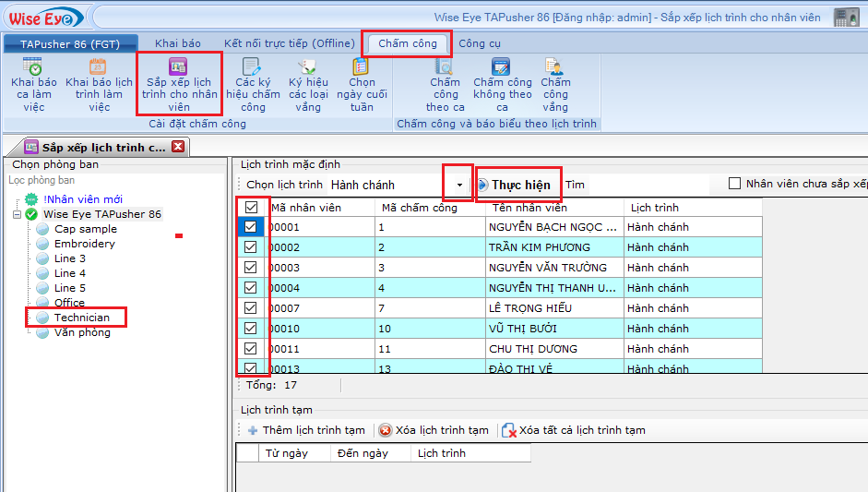The image size is (868, 492).
Task: Collapse the Wise Eye TAPusher 86 tree node
Action: click(x=17, y=214)
